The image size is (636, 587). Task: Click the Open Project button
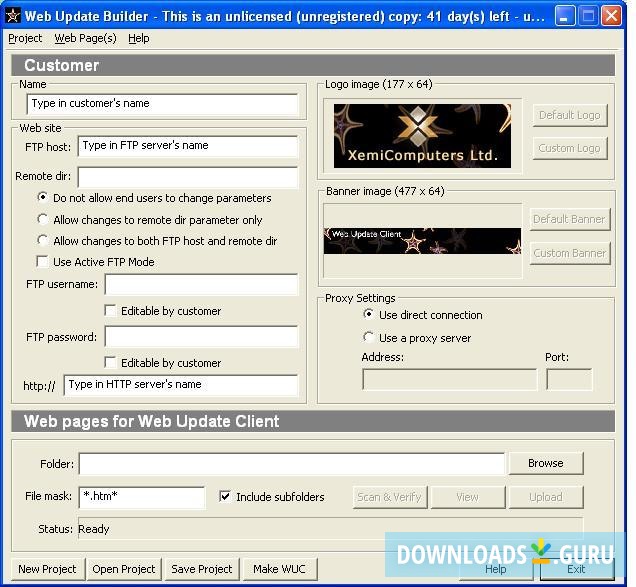124,569
